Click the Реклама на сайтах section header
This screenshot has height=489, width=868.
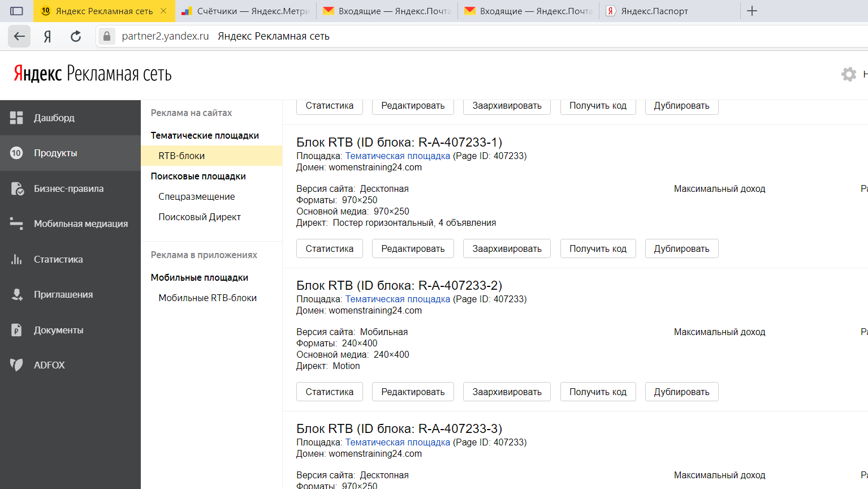click(x=191, y=113)
